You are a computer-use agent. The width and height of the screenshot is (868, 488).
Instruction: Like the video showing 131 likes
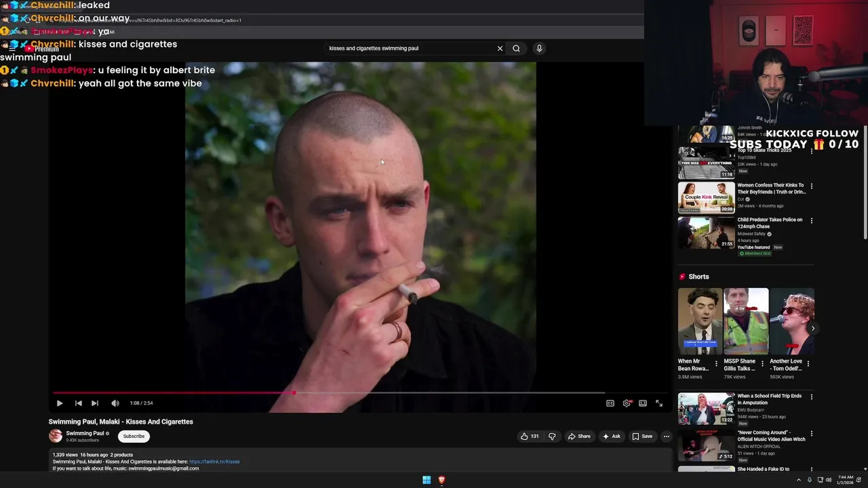[530, 436]
